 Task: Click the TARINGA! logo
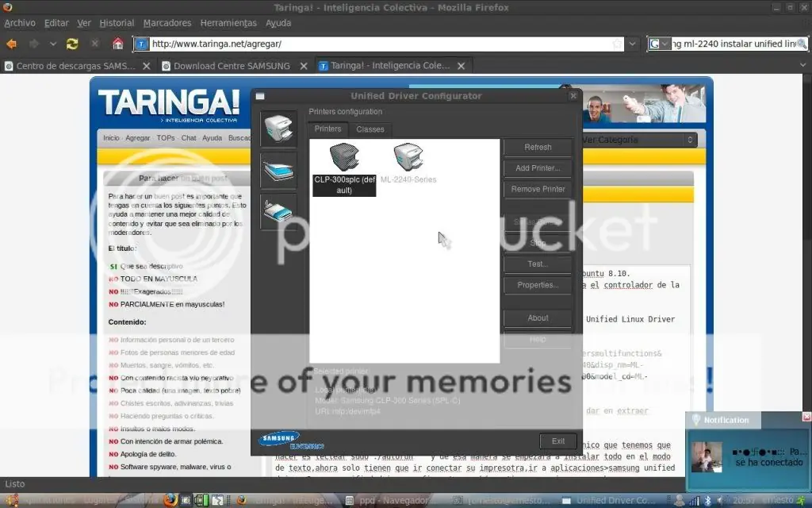click(x=169, y=106)
